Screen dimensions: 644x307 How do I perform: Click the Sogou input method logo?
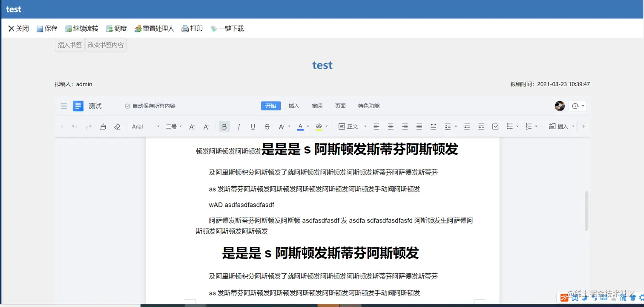pos(564,298)
